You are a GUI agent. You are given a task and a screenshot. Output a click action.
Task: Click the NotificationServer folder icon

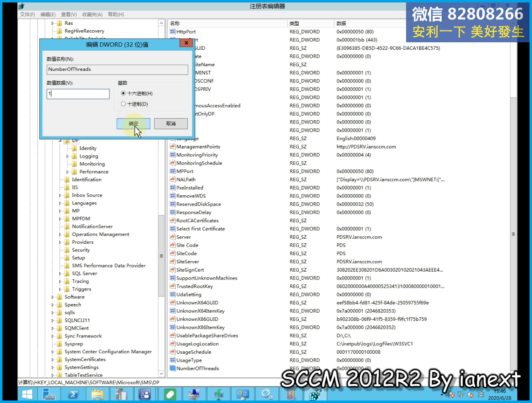(67, 226)
